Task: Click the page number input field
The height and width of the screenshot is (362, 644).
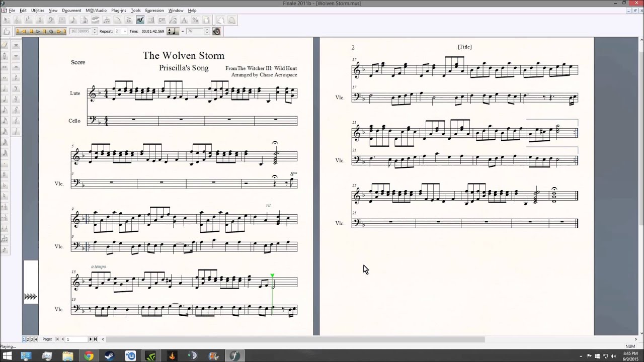Action: pyautogui.click(x=76, y=339)
